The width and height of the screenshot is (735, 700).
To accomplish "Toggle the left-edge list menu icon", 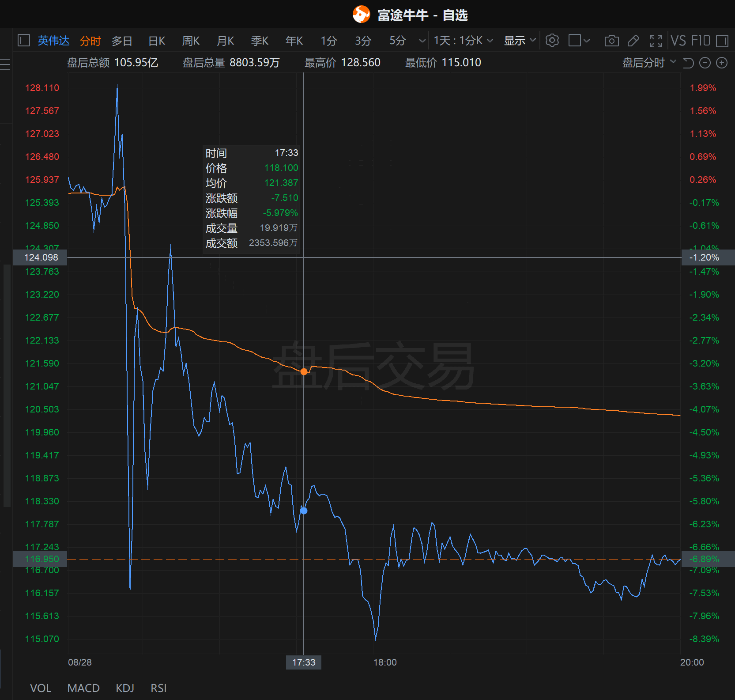I will [5, 64].
